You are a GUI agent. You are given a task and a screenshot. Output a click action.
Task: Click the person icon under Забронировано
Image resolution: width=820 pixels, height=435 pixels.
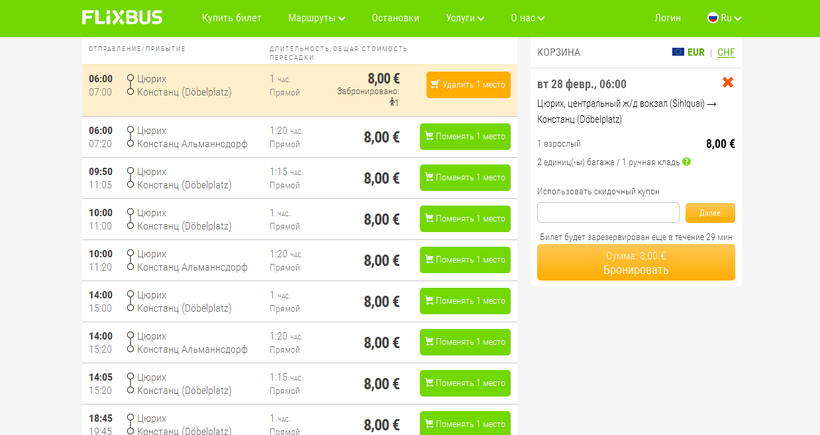point(393,102)
